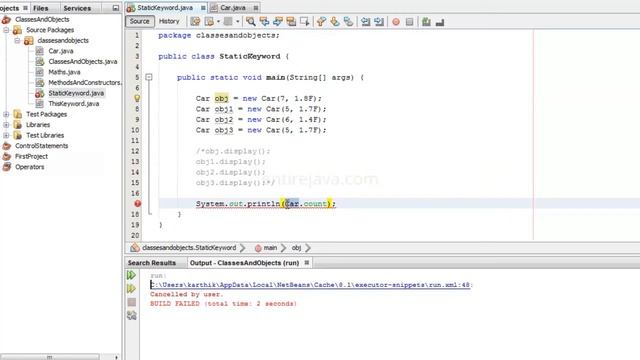This screenshot has width=640, height=360.
Task: Toggle Bookmark on current line icon
Action: [348, 22]
